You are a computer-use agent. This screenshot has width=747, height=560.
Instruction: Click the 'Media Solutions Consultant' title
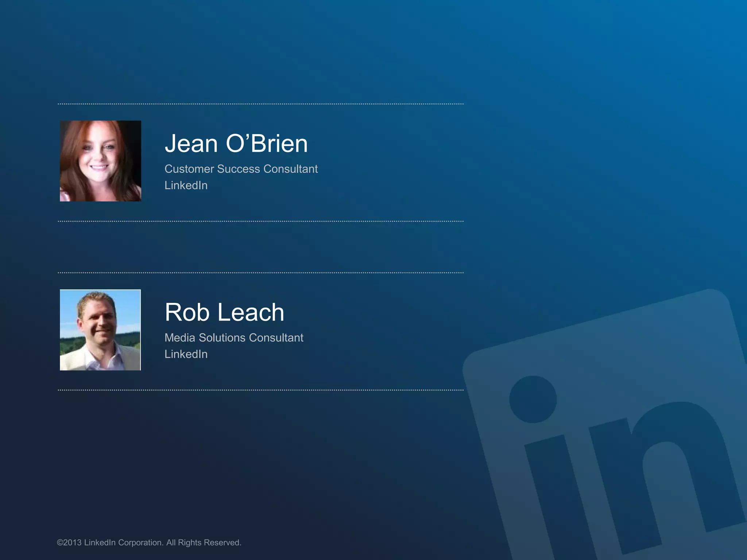coord(234,338)
